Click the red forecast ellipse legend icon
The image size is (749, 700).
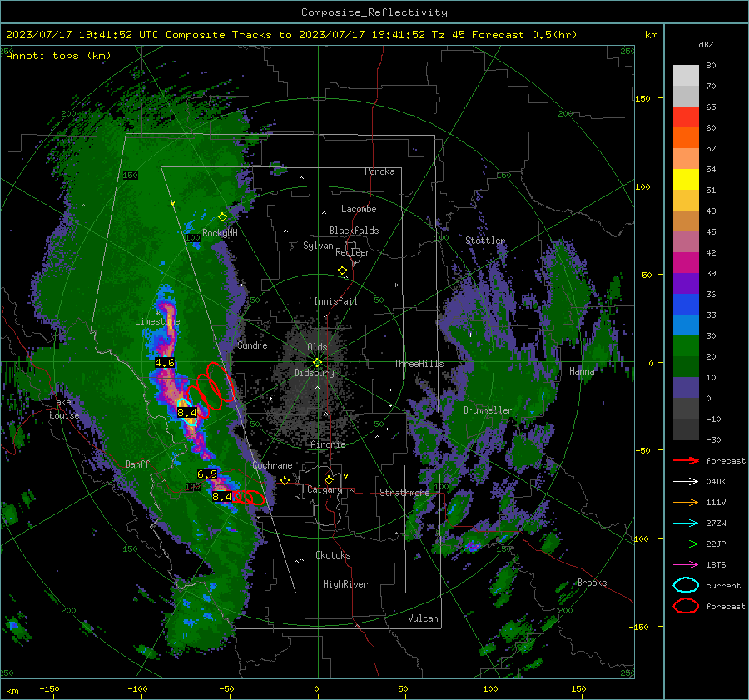[686, 606]
